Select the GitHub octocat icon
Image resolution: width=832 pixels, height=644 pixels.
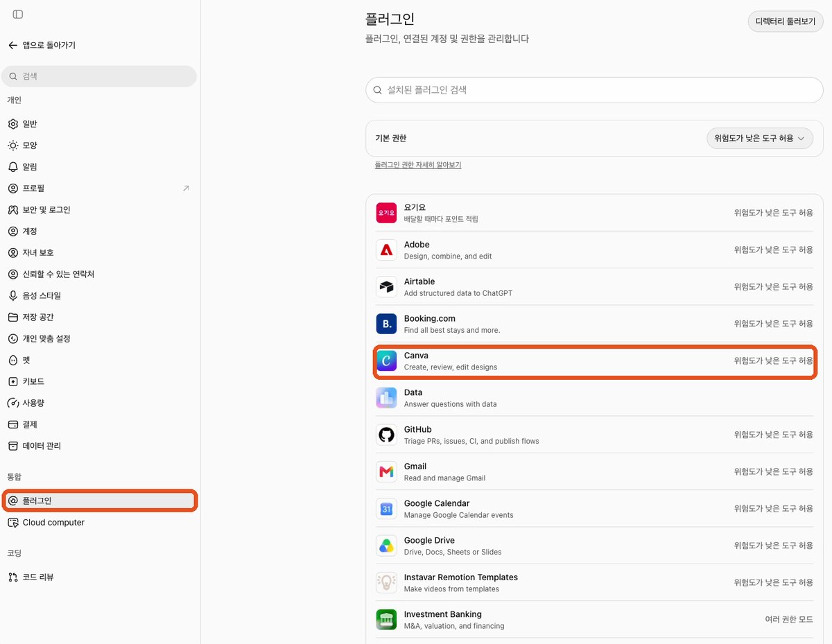coord(386,435)
